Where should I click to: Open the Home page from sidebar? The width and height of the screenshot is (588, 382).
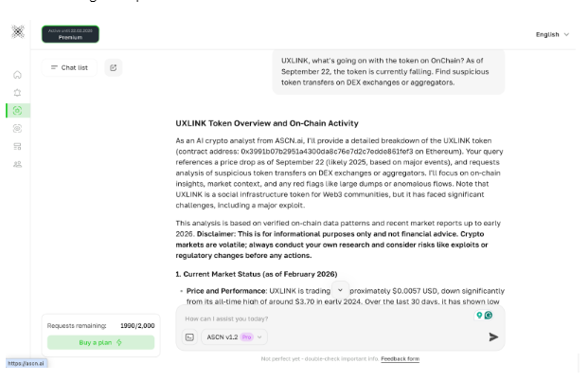(17, 75)
